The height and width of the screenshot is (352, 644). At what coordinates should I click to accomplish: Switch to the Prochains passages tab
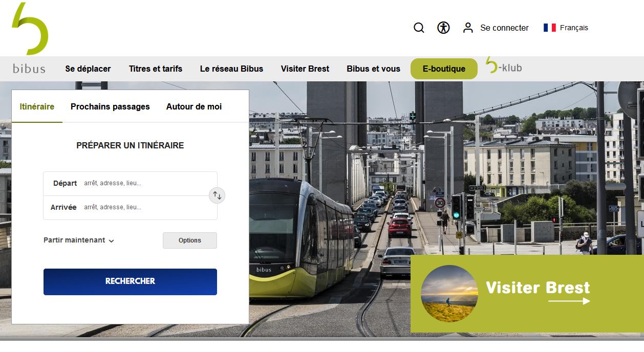(x=110, y=107)
